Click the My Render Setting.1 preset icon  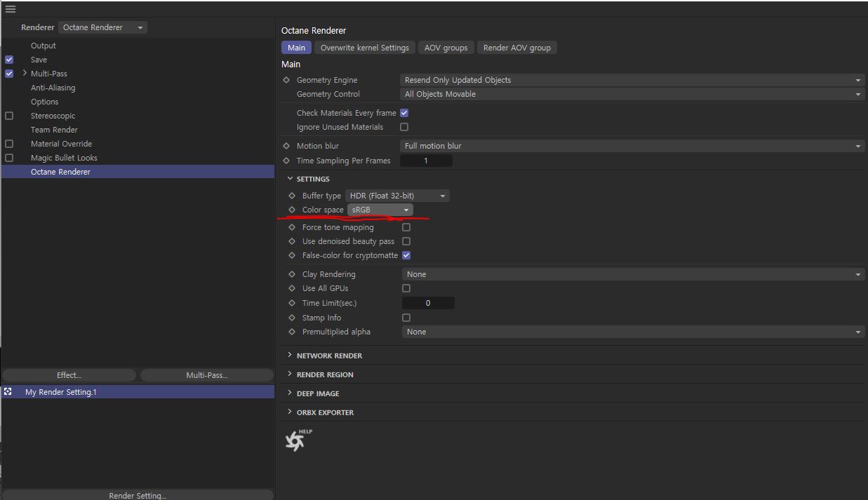pos(8,392)
